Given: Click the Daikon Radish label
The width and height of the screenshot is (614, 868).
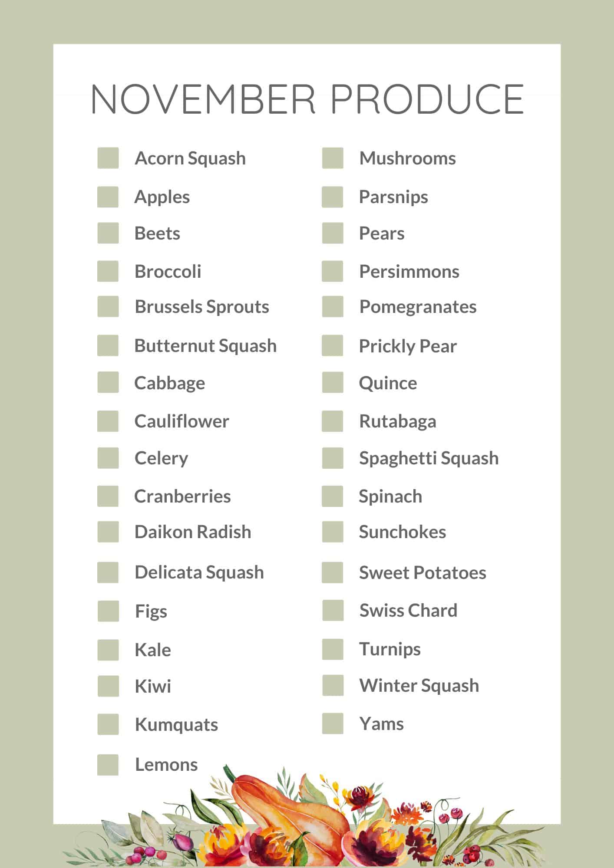Looking at the screenshot, I should point(193,532).
